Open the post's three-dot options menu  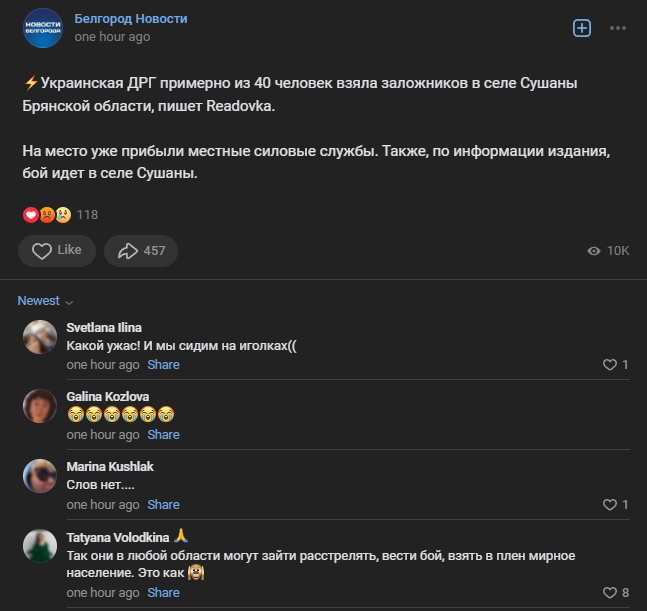[618, 28]
